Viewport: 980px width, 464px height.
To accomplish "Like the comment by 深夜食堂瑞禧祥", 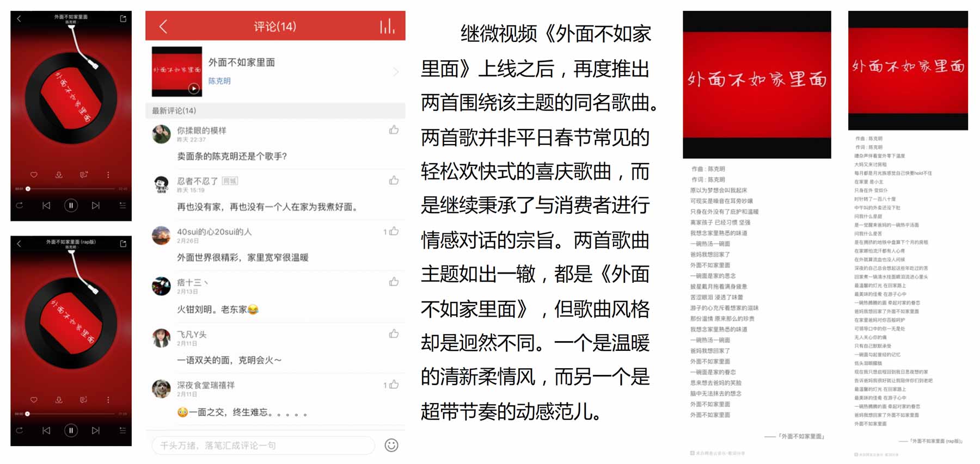I will 394,385.
